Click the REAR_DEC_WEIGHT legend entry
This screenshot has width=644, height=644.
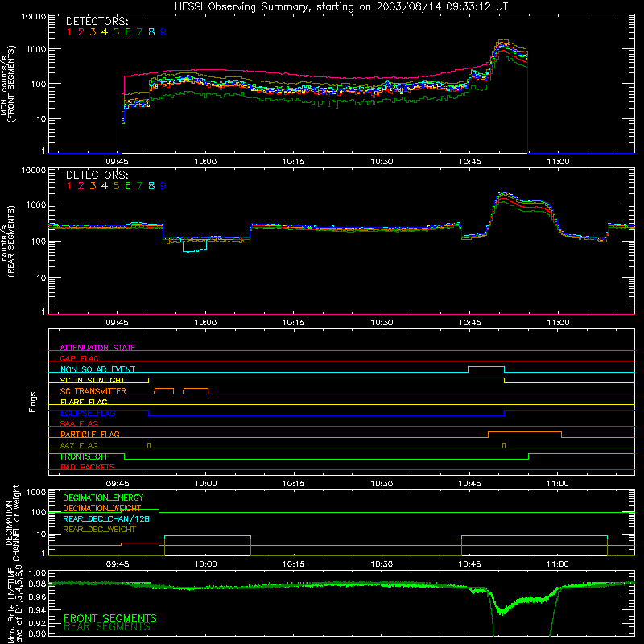(x=99, y=530)
